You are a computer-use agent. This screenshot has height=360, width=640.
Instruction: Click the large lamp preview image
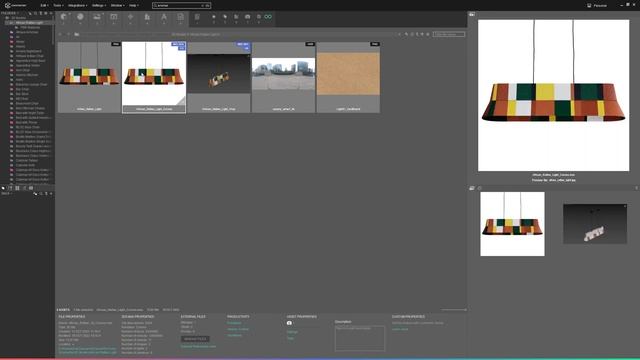click(553, 95)
